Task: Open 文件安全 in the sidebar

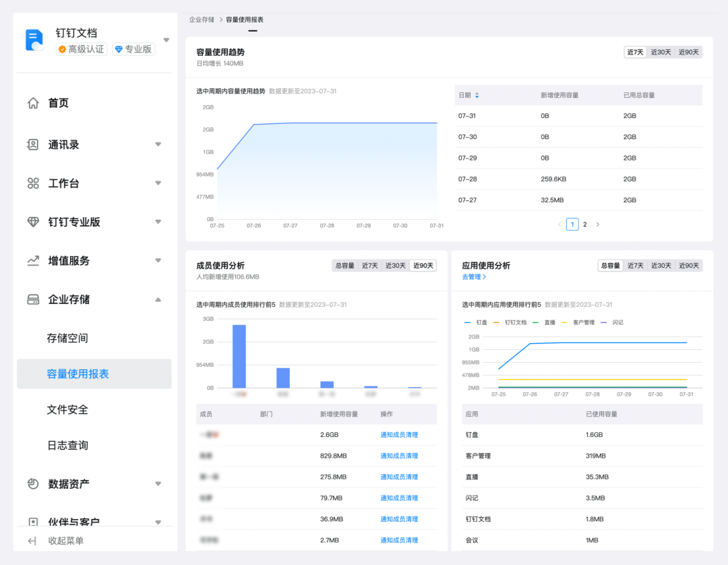Action: (x=67, y=410)
